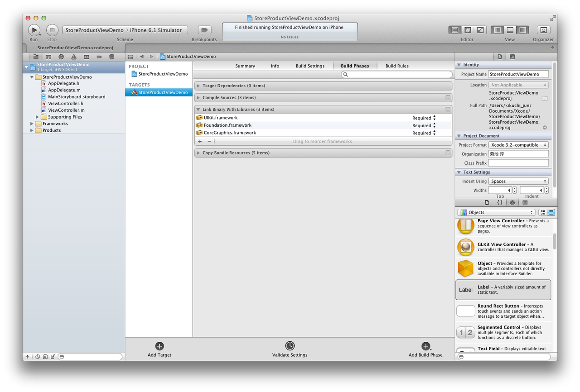Delete the Link Binary With Libraries phase
Screen dimensions: 580x392
pyautogui.click(x=448, y=109)
